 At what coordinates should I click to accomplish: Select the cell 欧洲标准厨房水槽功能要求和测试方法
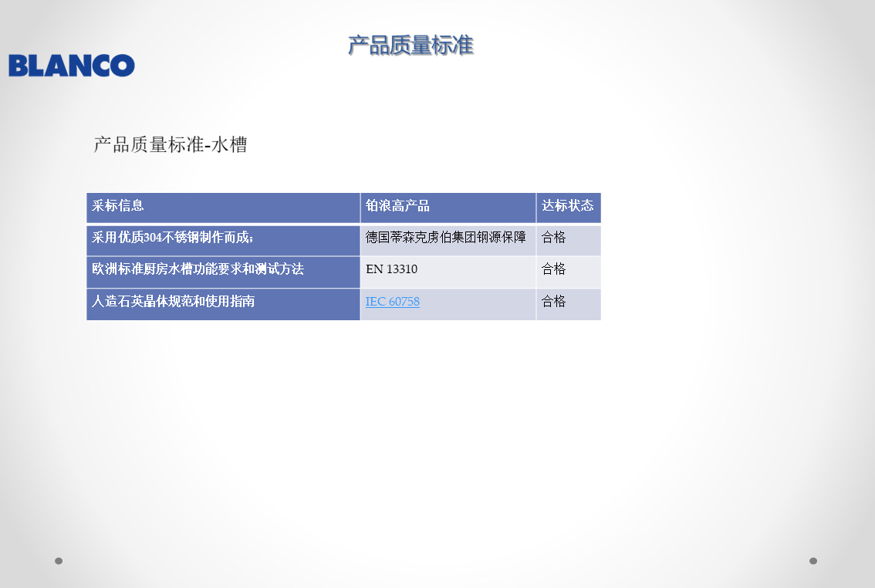point(223,272)
